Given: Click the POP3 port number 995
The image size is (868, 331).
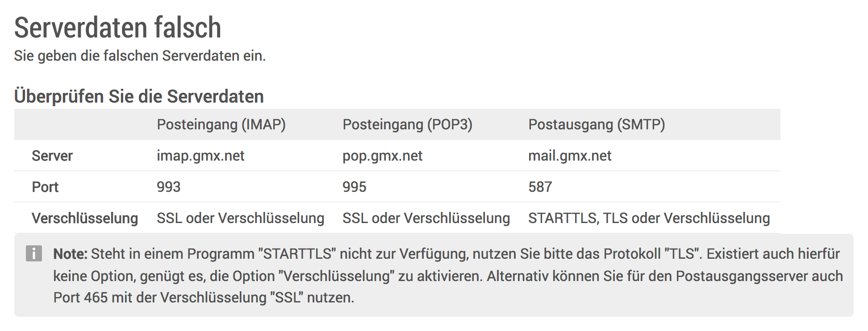Looking at the screenshot, I should pyautogui.click(x=354, y=187).
